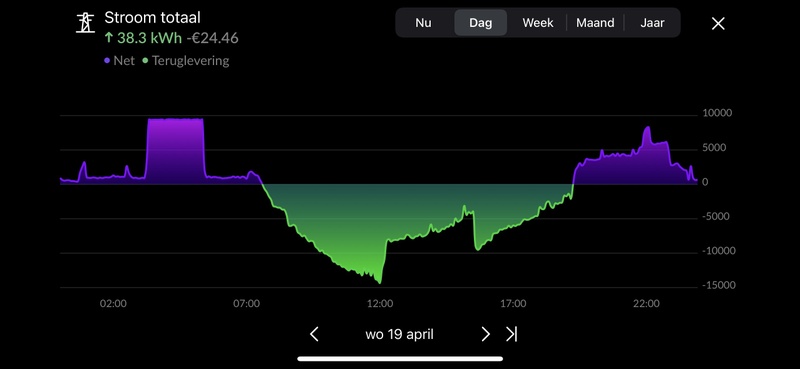Click the 17:00 time axis label
This screenshot has height=369, width=800.
click(x=513, y=304)
